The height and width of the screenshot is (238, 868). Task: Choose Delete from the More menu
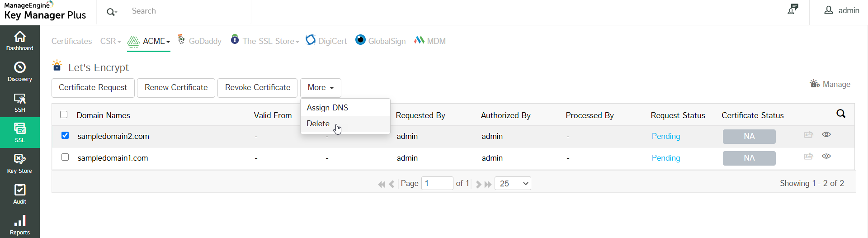point(318,124)
